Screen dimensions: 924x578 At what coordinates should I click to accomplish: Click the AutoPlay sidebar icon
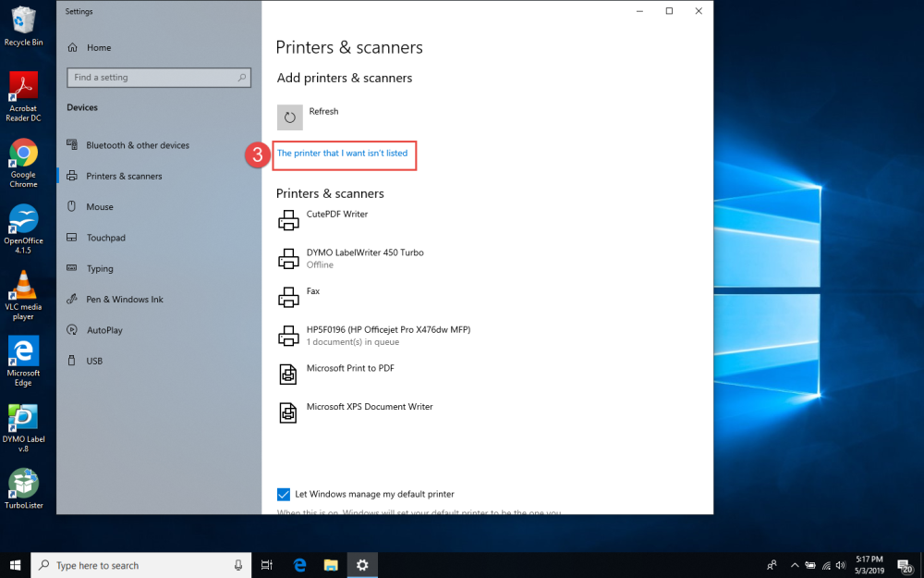coord(72,330)
